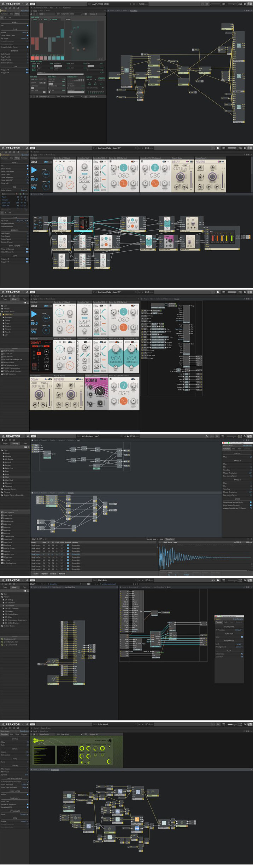Viewport: 253px width, 868px height.
Task: Open the Grain Sampler.mdl file
Action: [10, 642]
